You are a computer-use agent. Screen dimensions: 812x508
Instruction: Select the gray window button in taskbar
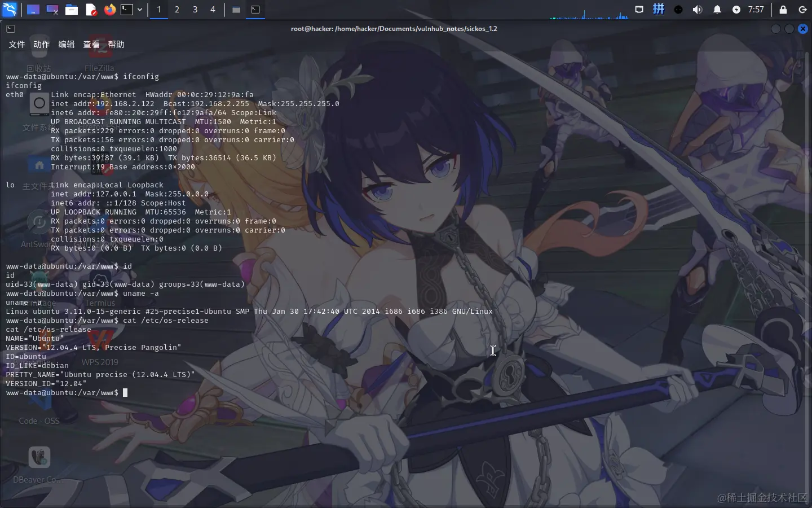[236, 10]
